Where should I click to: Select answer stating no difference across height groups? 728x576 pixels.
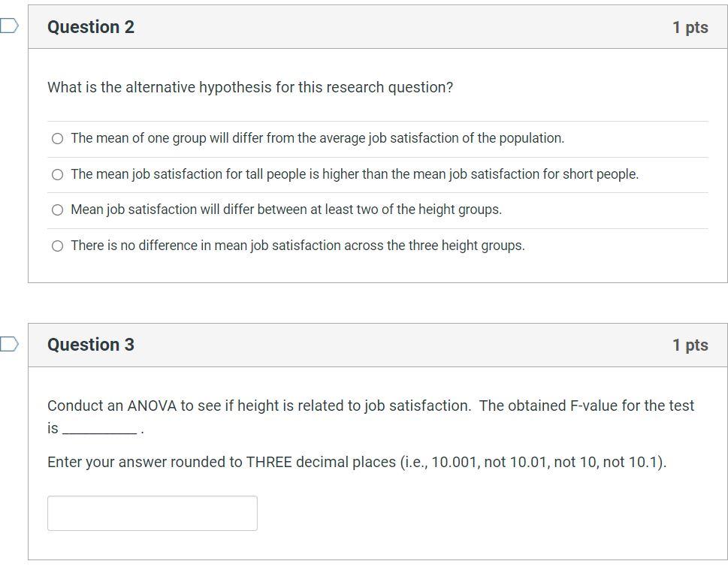point(56,245)
